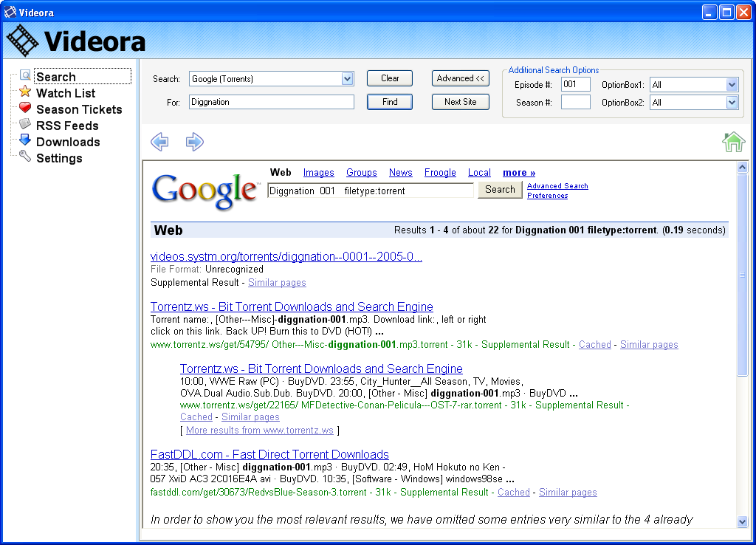
Task: Go back with the left arrow icon
Action: pos(159,142)
